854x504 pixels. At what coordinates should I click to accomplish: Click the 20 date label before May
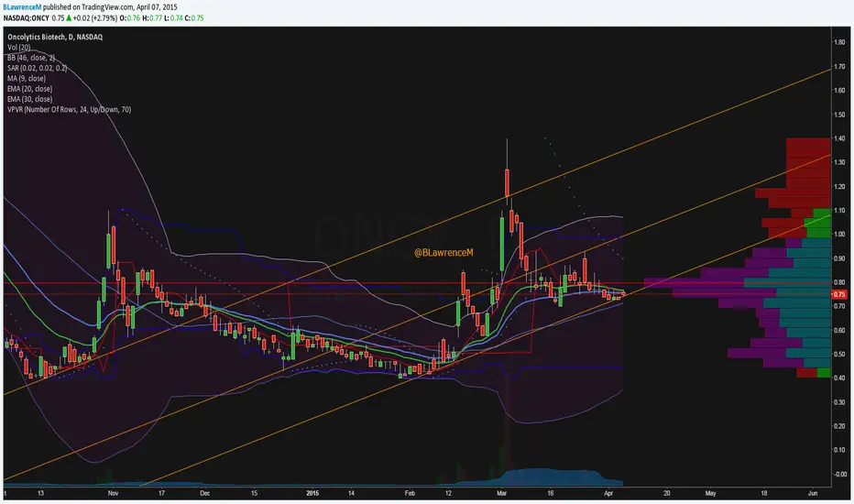pyautogui.click(x=667, y=493)
